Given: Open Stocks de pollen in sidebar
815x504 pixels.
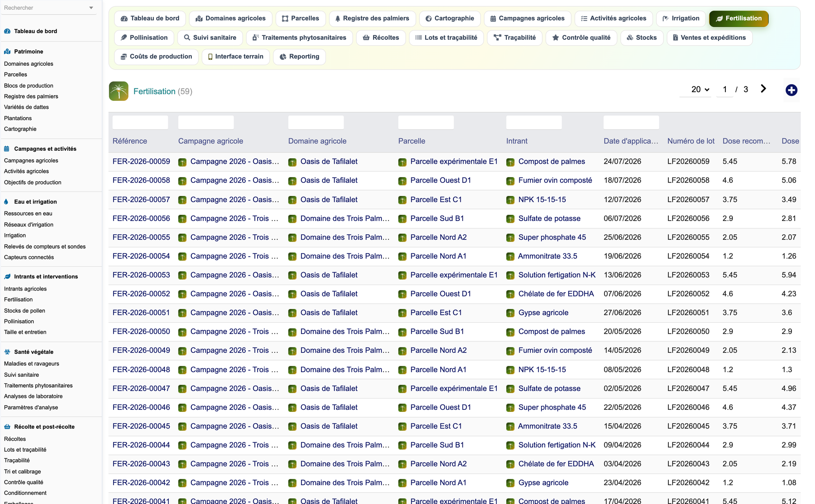Looking at the screenshot, I should [24, 311].
